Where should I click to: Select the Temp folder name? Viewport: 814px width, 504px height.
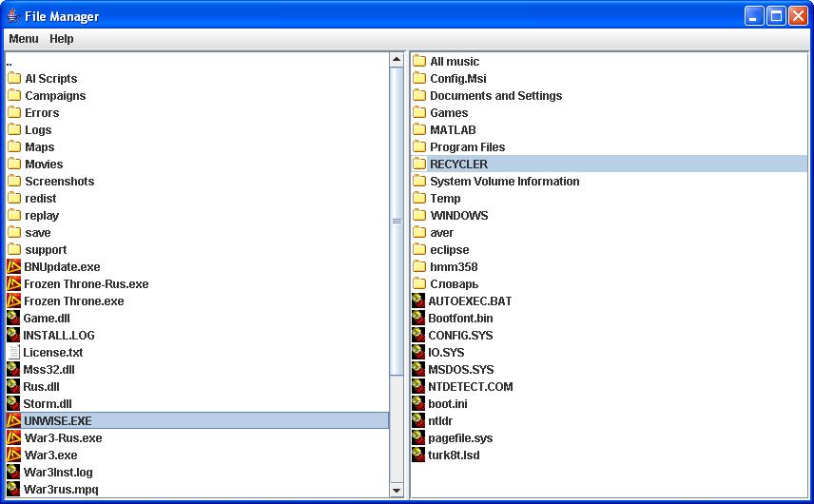pos(445,199)
